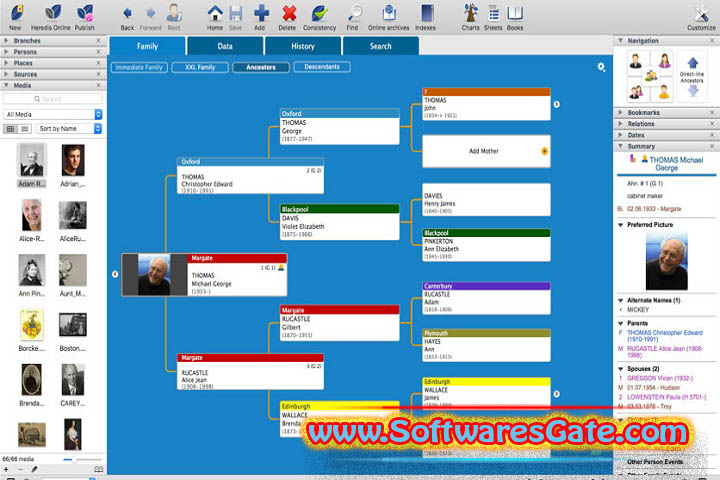Open the Sheets toolbar icon

[x=494, y=13]
